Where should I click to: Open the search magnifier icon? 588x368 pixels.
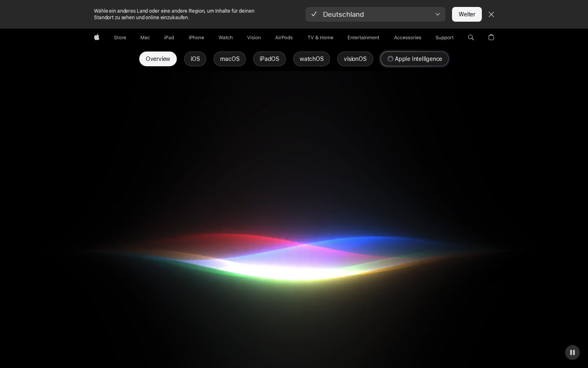pos(471,37)
